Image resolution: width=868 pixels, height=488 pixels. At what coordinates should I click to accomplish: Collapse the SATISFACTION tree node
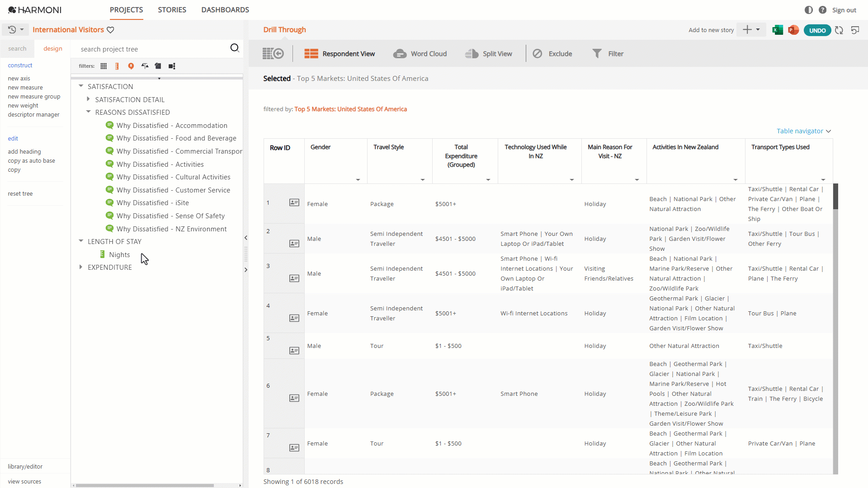pyautogui.click(x=81, y=86)
